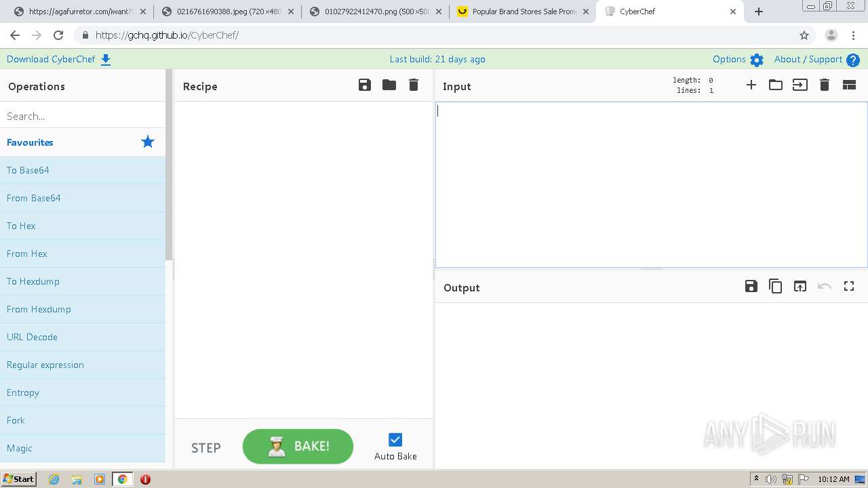Select To Base64 operation

[x=83, y=170]
